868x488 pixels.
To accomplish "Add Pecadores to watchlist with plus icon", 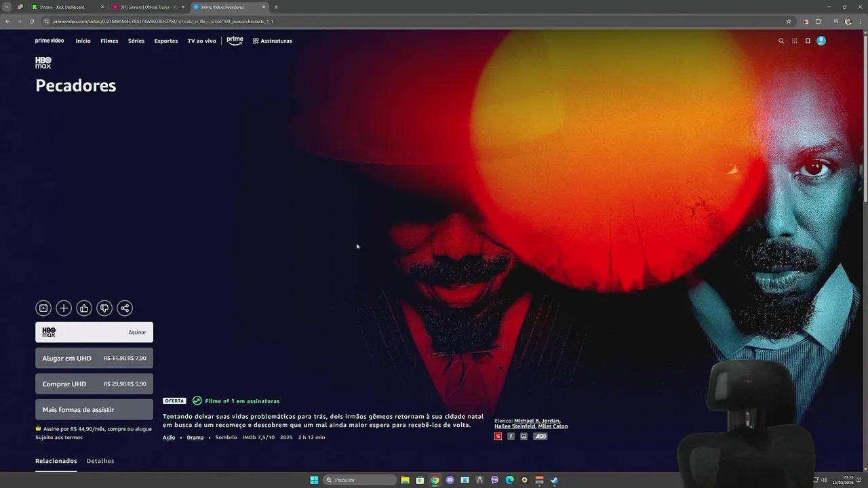I will coord(64,308).
